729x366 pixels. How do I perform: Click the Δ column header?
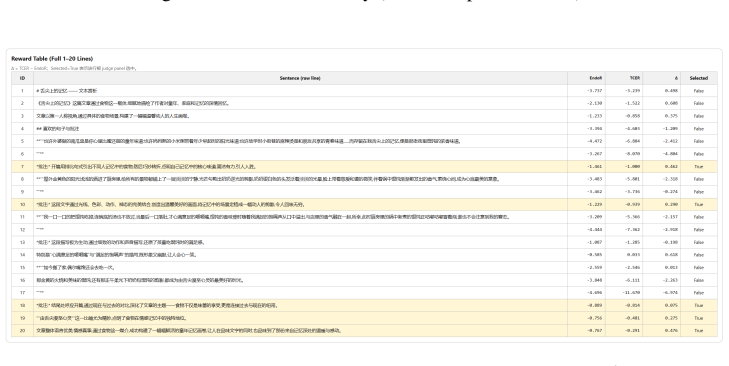[x=676, y=78]
